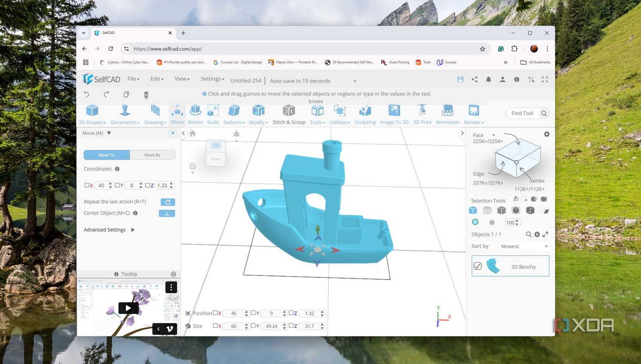This screenshot has height=364, width=641.
Task: Switch to Move To tab
Action: 107,155
